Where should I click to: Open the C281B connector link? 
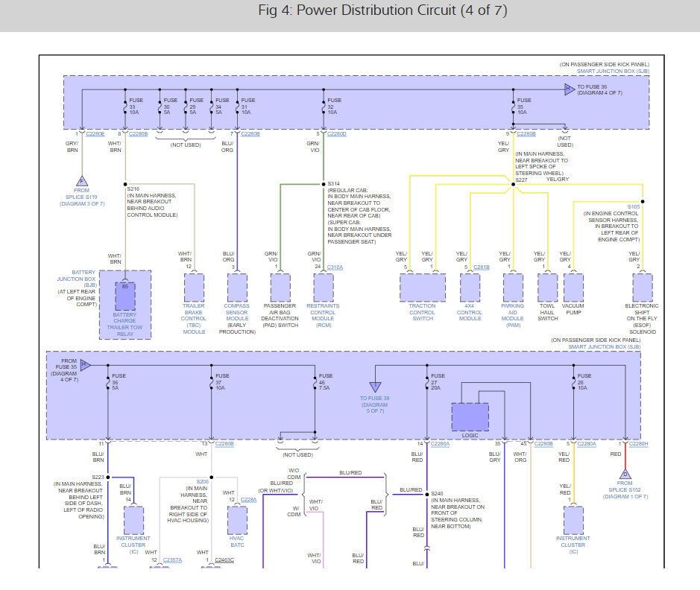click(482, 267)
